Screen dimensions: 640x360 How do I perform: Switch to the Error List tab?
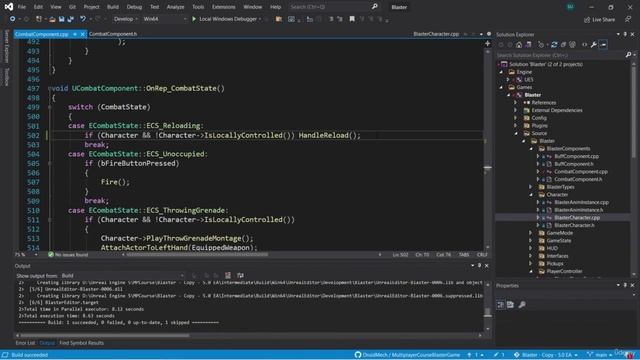pos(25,343)
